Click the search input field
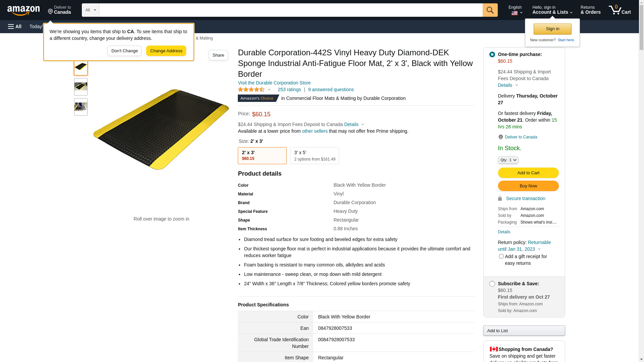This screenshot has width=644, height=362. [291, 10]
